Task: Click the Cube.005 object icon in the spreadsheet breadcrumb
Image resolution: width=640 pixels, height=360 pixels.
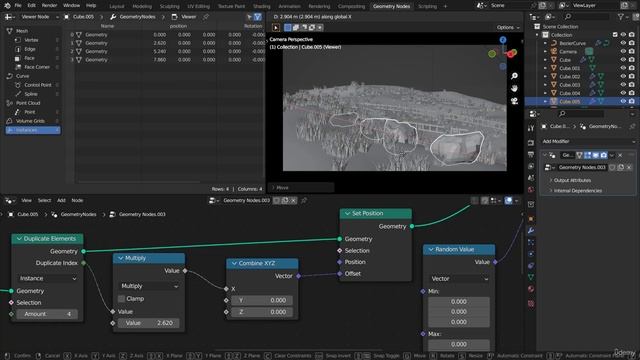Action: tap(67, 17)
